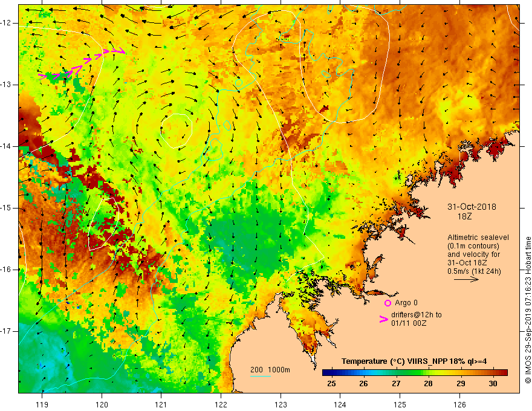
Task: Click the color bar tick label 27
Action: tap(396, 384)
